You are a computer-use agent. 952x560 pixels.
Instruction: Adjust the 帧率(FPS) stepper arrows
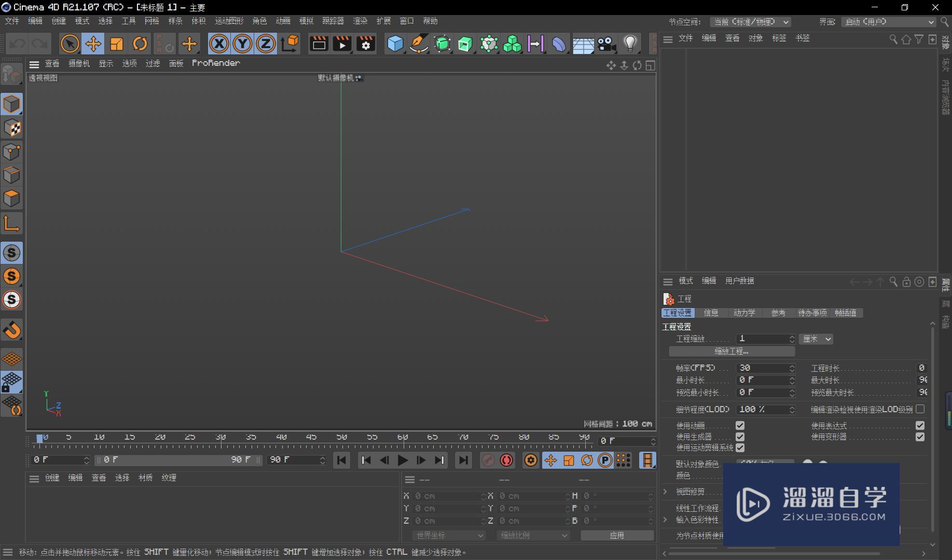coord(792,368)
